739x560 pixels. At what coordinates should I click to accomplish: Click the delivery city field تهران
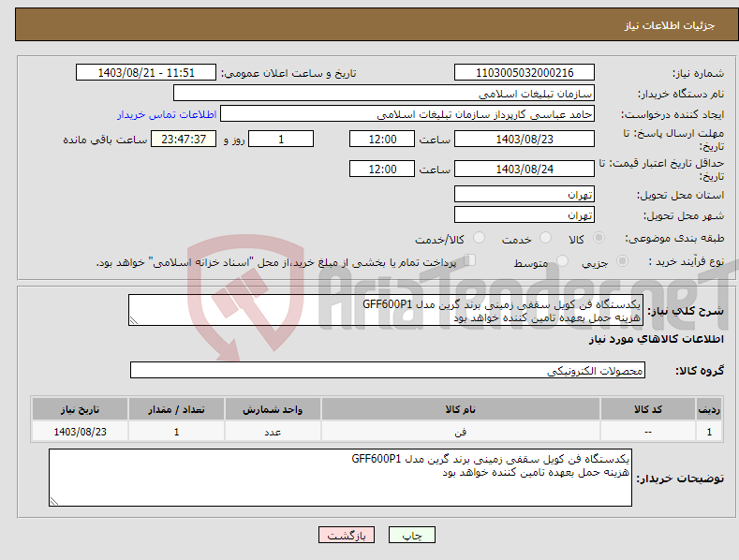click(x=525, y=214)
